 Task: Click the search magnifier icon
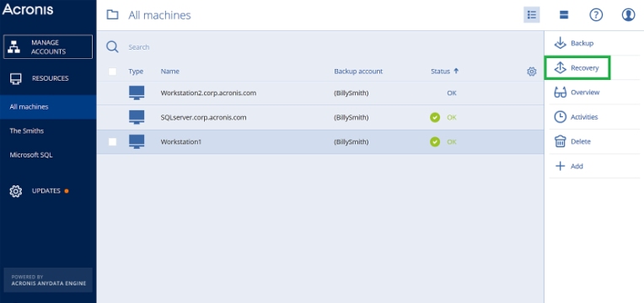click(x=112, y=47)
